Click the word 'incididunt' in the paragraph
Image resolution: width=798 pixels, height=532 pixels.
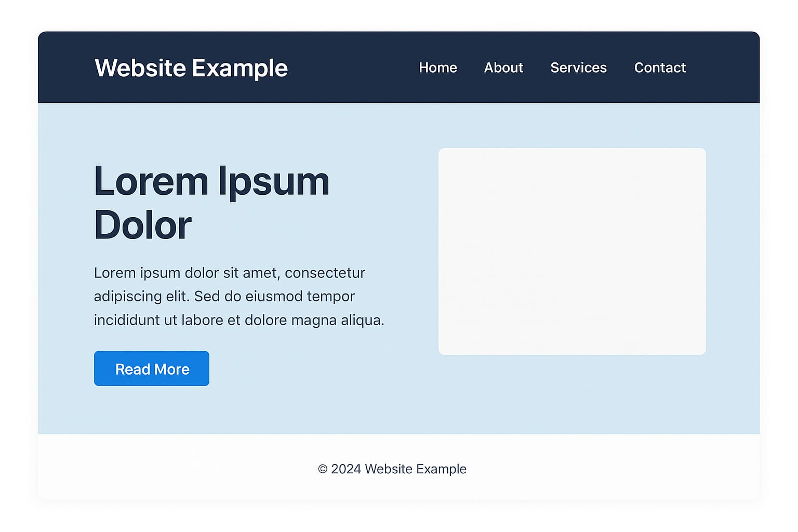click(127, 320)
